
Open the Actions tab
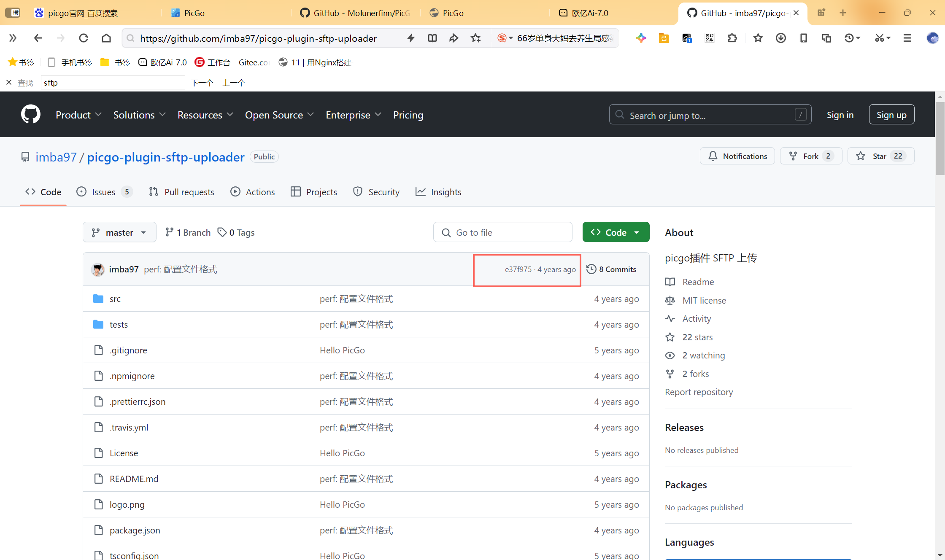click(252, 192)
